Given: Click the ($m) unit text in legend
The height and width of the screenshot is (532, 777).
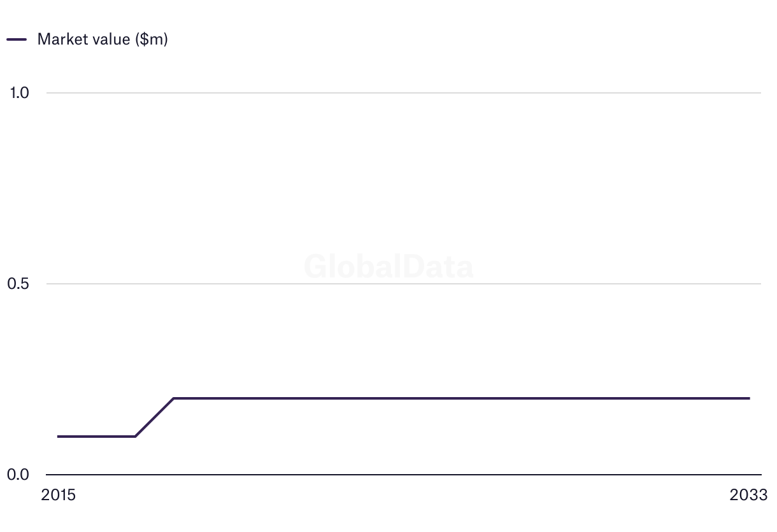Looking at the screenshot, I should (x=151, y=39).
